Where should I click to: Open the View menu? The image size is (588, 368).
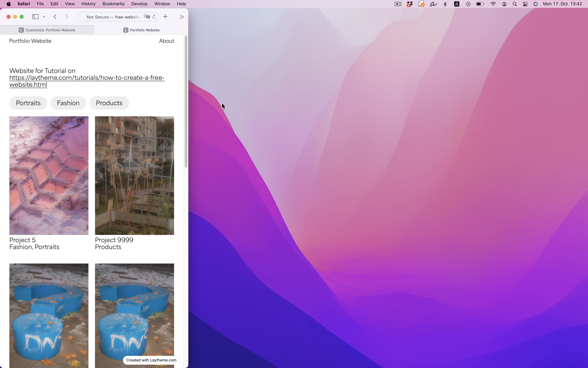coord(70,4)
